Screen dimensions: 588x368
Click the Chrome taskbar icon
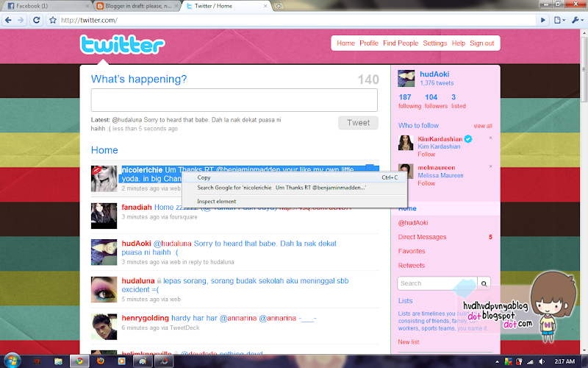(x=79, y=361)
